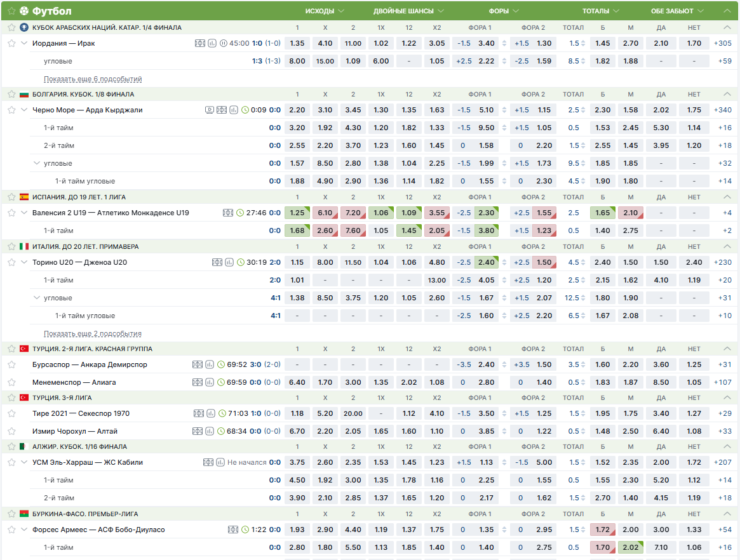Add Футбол section to favorites star
Viewport: 740px width, 560px height.
pyautogui.click(x=11, y=11)
